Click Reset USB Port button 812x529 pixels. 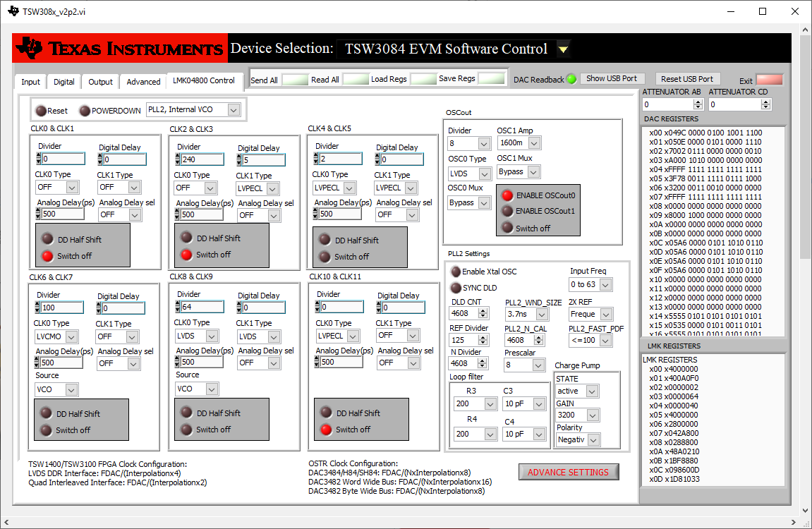point(686,79)
